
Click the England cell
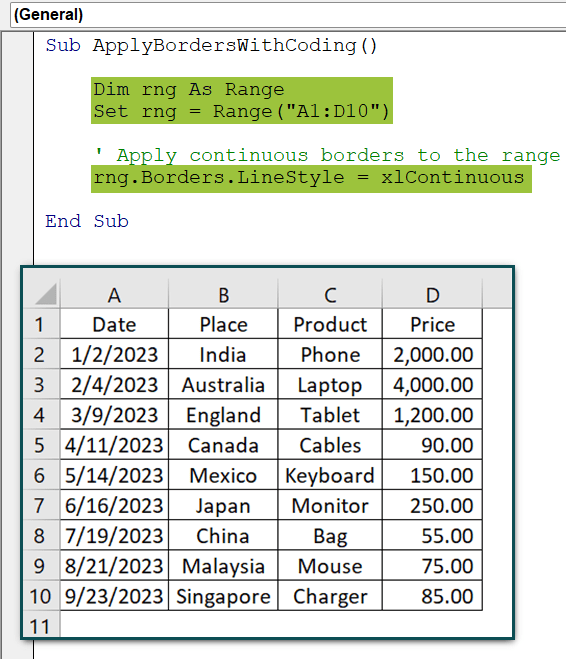coord(223,415)
